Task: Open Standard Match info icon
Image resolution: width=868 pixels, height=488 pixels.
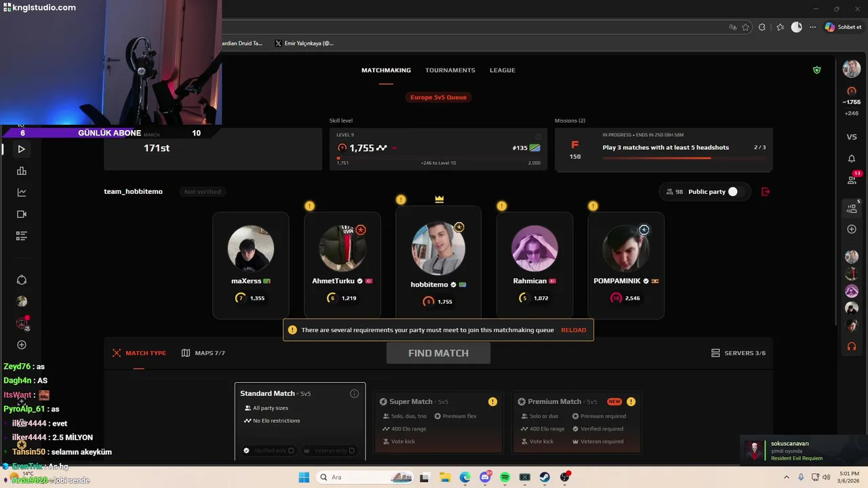Action: pyautogui.click(x=354, y=393)
